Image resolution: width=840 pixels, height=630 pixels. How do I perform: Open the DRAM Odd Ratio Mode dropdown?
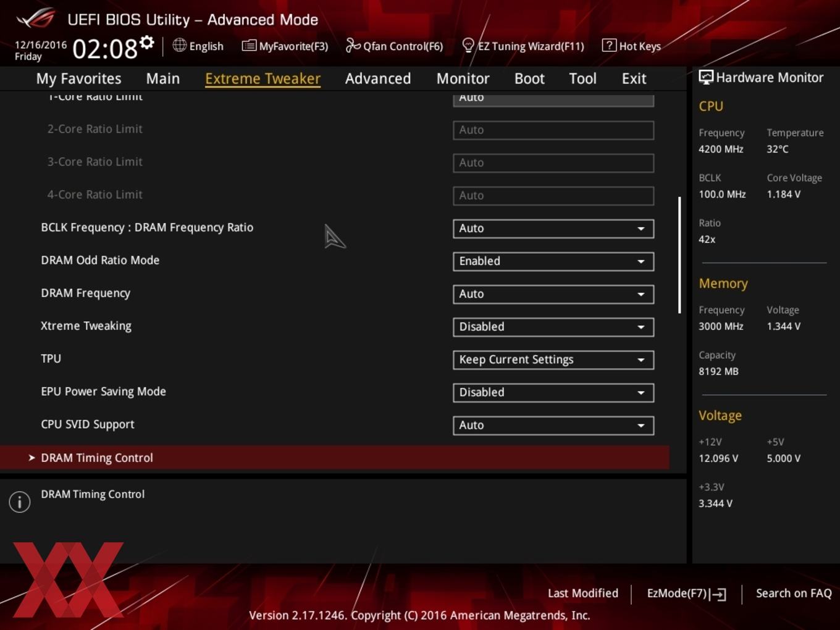pos(553,261)
